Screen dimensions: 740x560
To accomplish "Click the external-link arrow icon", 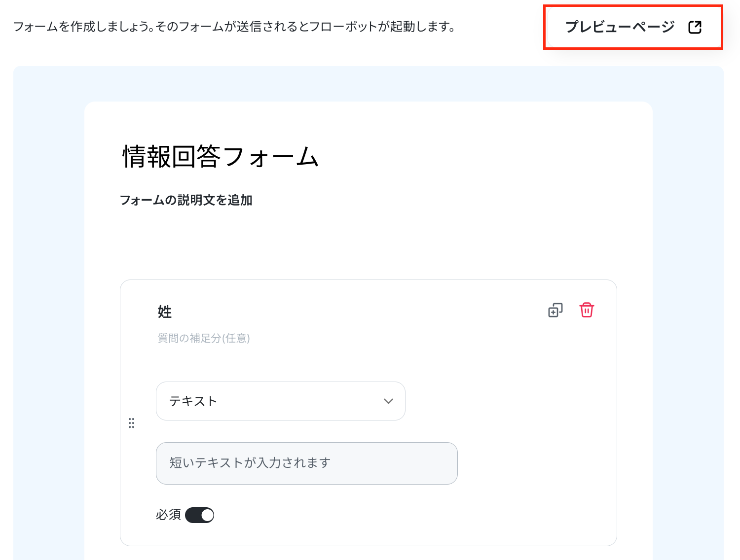I will click(695, 27).
